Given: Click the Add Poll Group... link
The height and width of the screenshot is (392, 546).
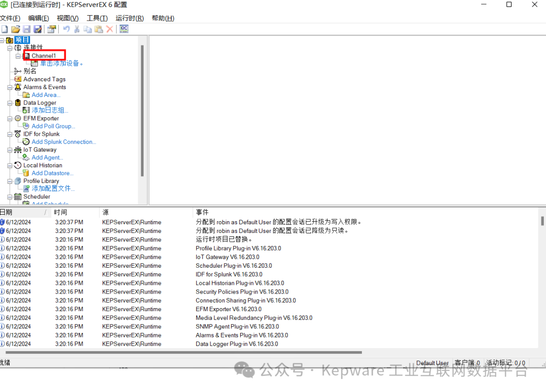Looking at the screenshot, I should tap(53, 126).
